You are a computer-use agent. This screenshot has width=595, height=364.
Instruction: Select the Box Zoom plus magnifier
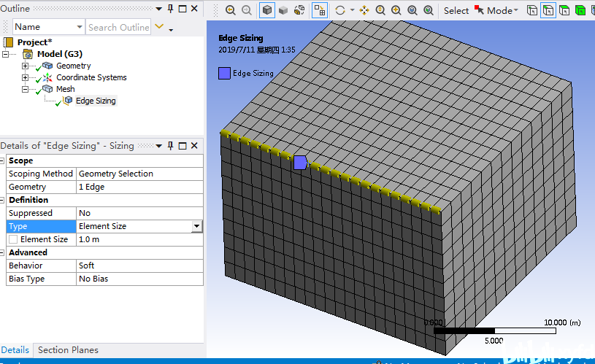(396, 10)
